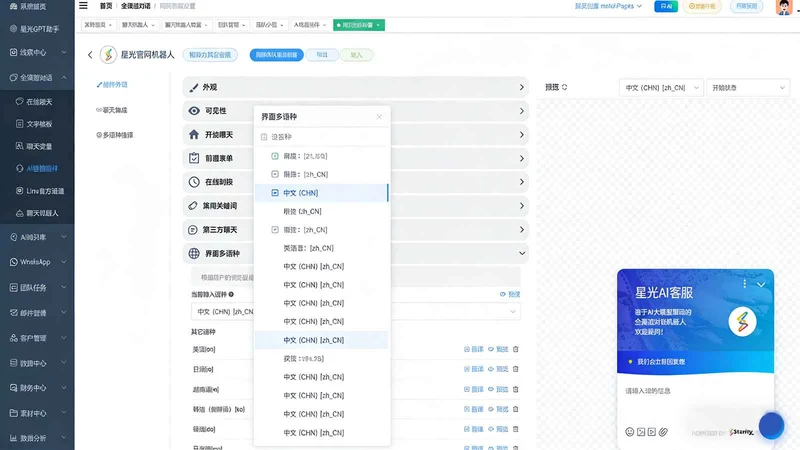The width and height of the screenshot is (800, 450).
Task: Click the round blue chat launcher button
Action: click(771, 425)
